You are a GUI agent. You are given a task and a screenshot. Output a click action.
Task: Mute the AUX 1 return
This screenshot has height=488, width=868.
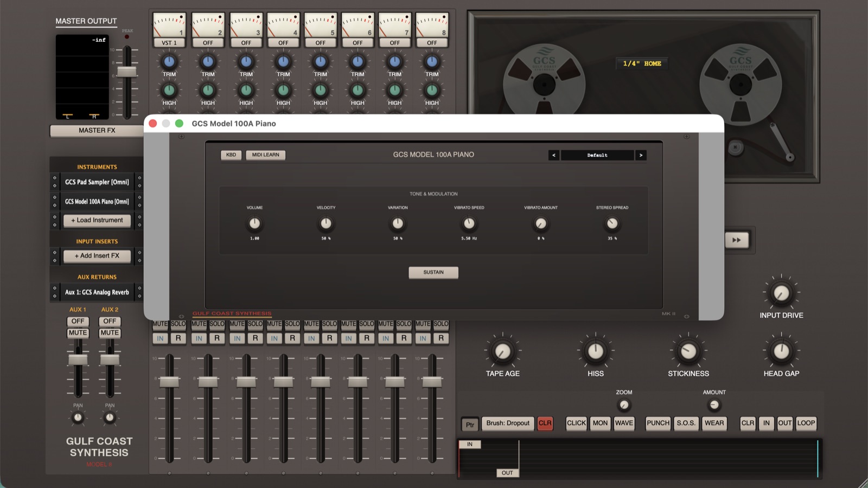[78, 333]
